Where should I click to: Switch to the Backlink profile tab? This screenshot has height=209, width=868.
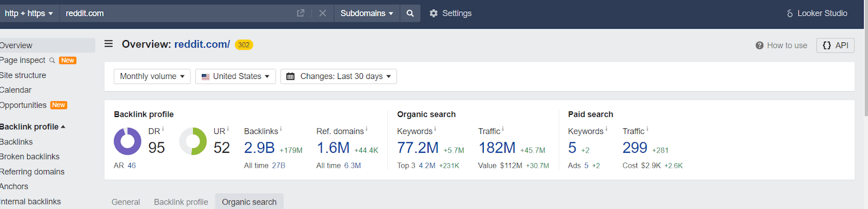coord(181,202)
